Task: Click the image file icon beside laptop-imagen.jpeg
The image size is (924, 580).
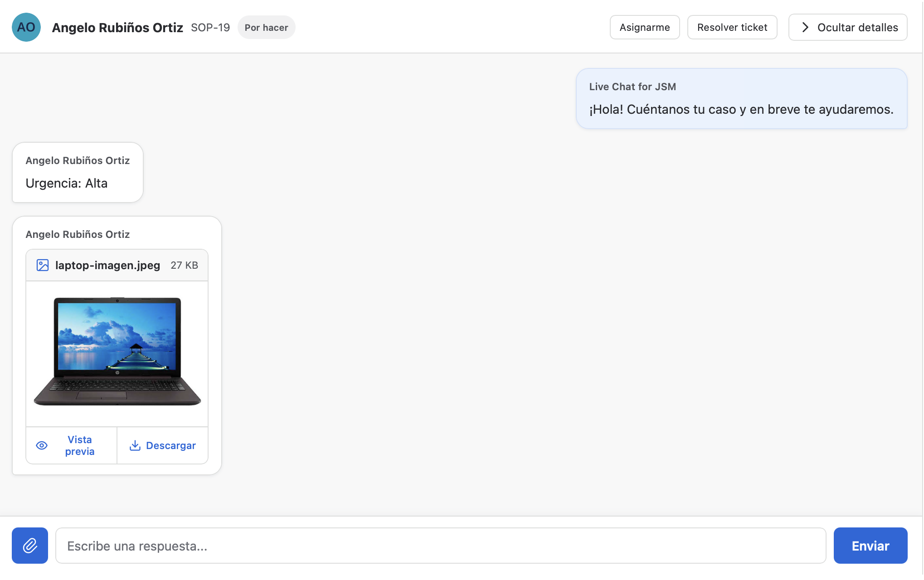Action: tap(43, 265)
